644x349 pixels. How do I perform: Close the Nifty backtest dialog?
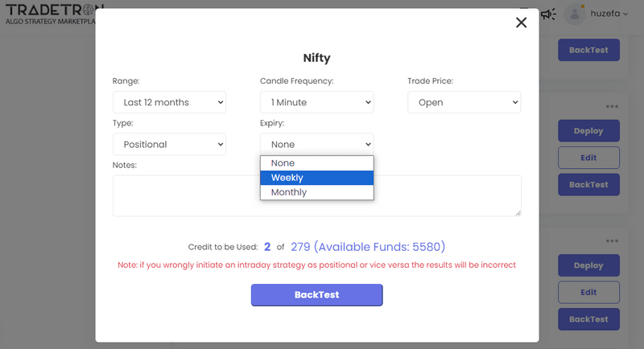[x=521, y=23]
